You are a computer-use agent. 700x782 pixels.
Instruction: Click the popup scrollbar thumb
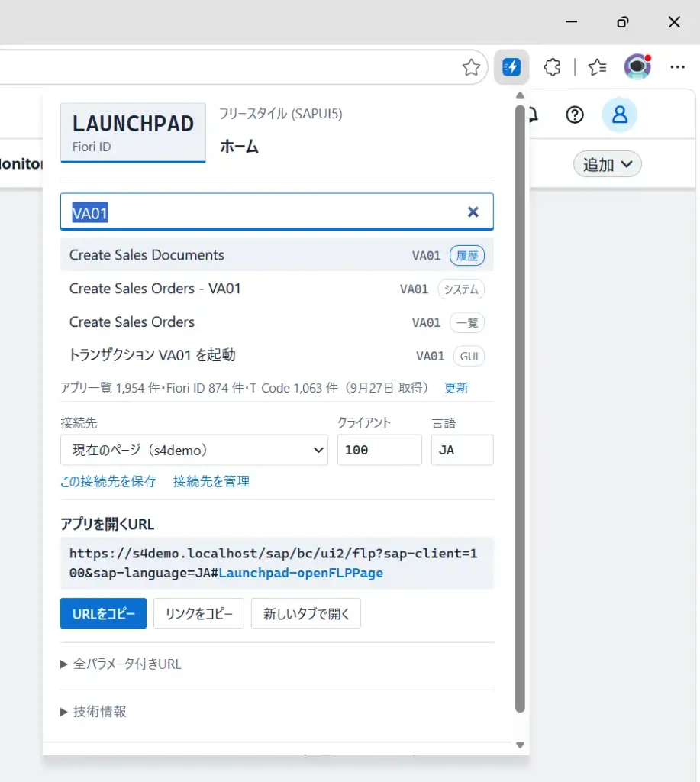tap(520, 409)
